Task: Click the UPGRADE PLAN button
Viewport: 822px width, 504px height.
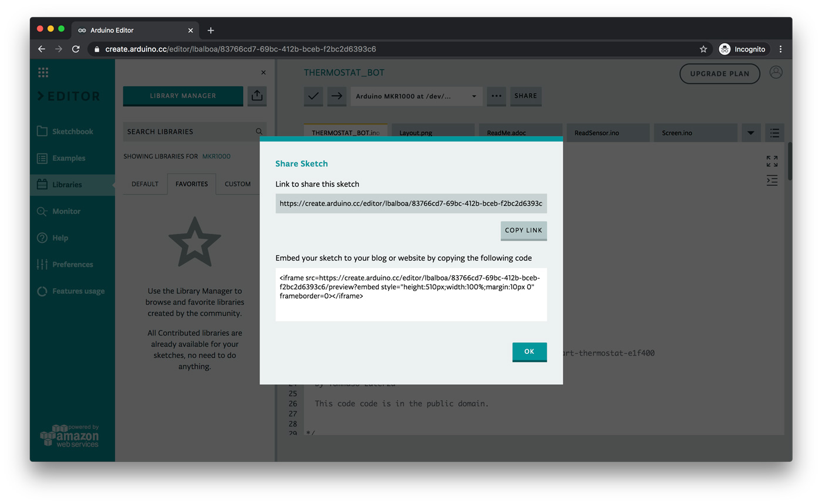Action: (x=720, y=74)
